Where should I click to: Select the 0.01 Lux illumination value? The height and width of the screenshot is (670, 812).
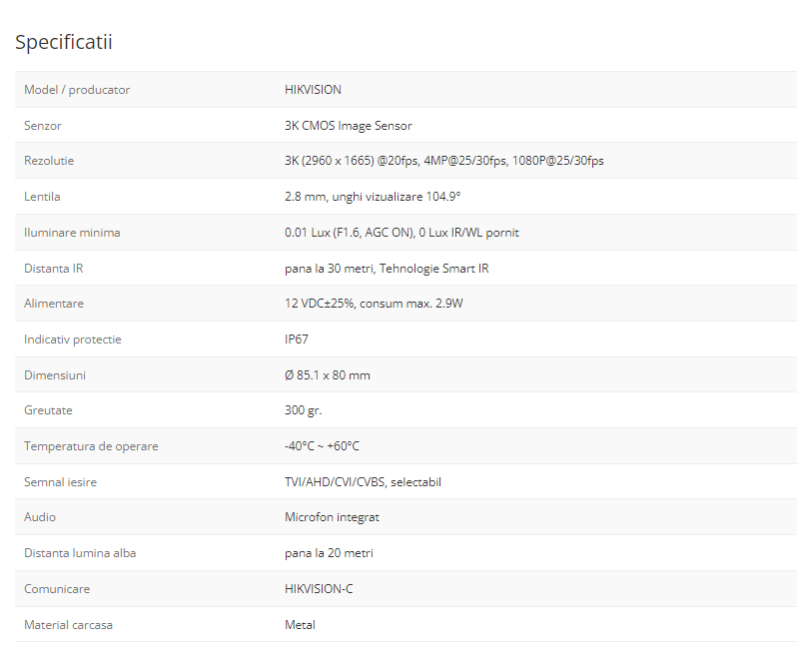(402, 233)
